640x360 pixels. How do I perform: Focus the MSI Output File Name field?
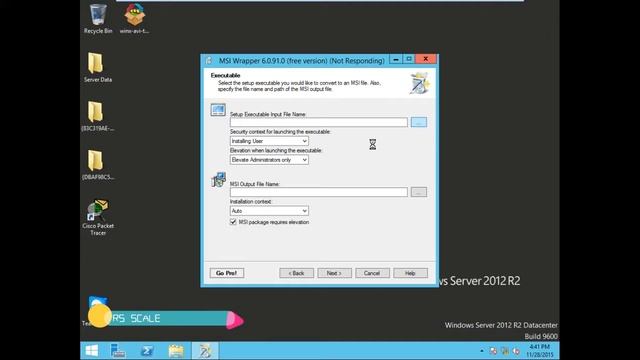coord(318,192)
